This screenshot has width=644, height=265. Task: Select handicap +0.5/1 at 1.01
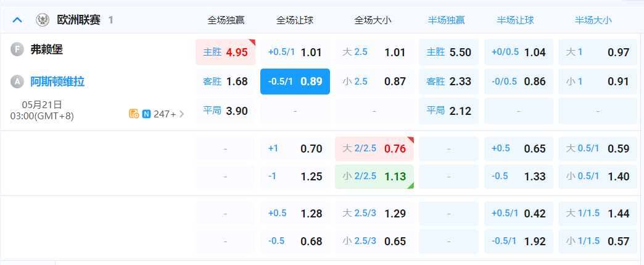point(295,53)
